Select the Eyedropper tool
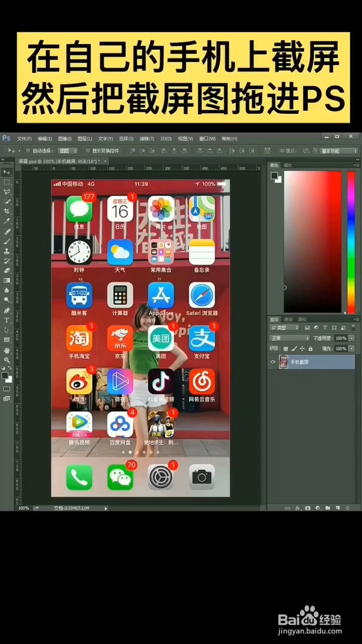 coord(7,221)
